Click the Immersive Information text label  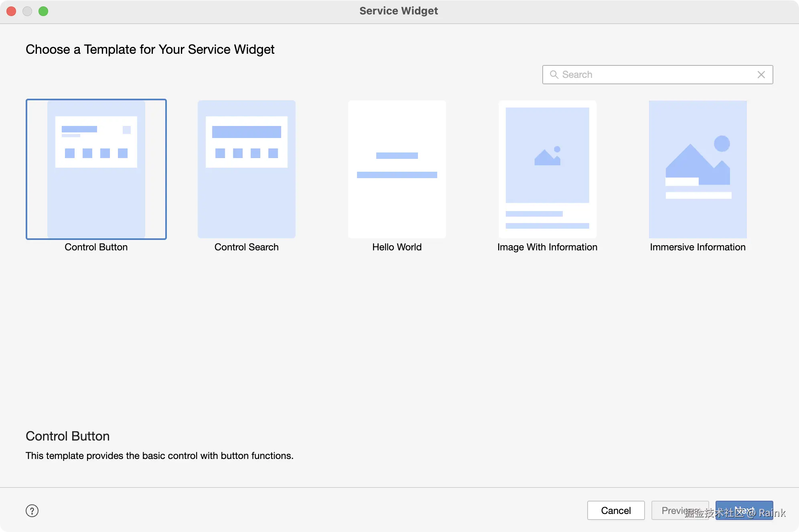pyautogui.click(x=698, y=247)
